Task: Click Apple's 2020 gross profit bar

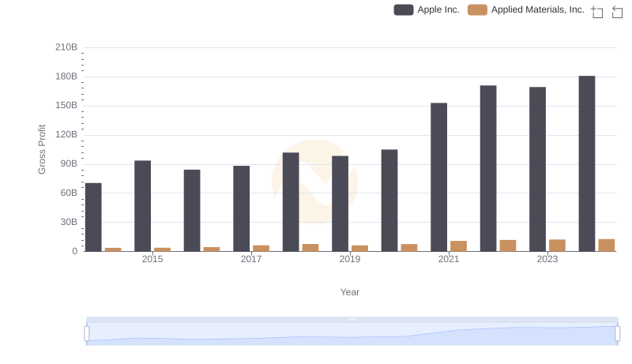Action: point(389,201)
